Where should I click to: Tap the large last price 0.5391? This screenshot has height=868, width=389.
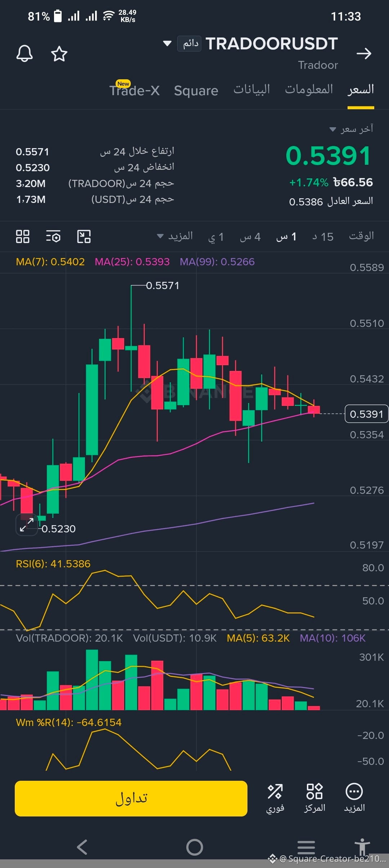tap(328, 156)
